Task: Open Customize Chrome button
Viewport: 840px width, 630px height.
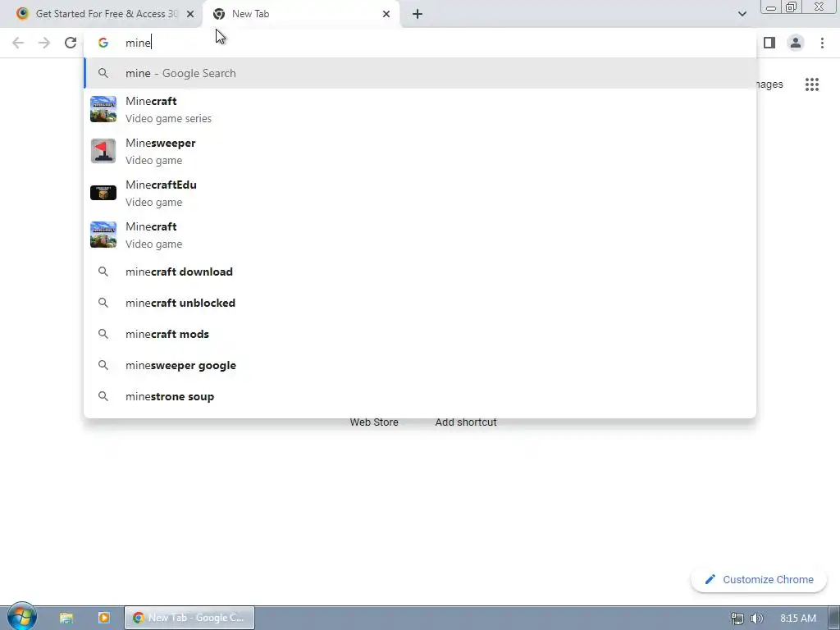Action: point(759,580)
